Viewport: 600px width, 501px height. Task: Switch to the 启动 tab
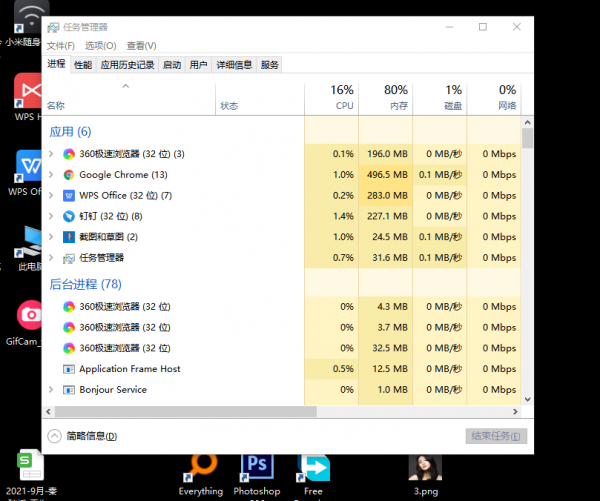pyautogui.click(x=172, y=65)
